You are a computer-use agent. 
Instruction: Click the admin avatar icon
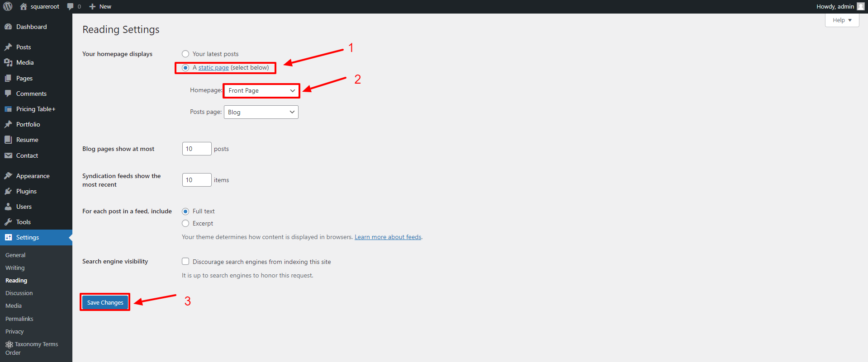tap(860, 6)
